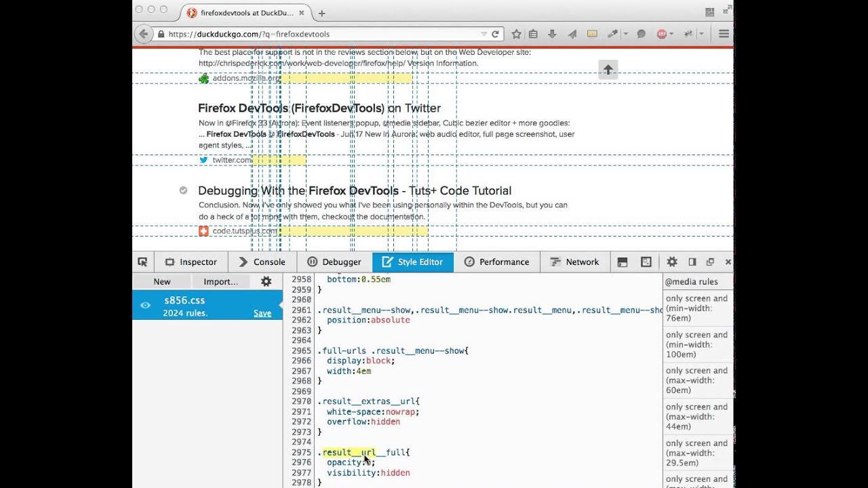Click the scroll-to-top arrow button
The image size is (868, 488).
tap(608, 69)
